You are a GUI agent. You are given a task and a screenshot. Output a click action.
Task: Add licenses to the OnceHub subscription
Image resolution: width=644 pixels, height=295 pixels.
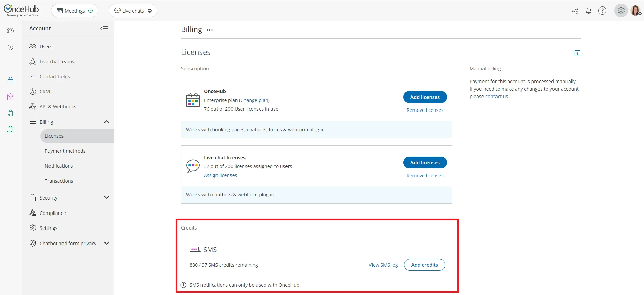tap(425, 97)
